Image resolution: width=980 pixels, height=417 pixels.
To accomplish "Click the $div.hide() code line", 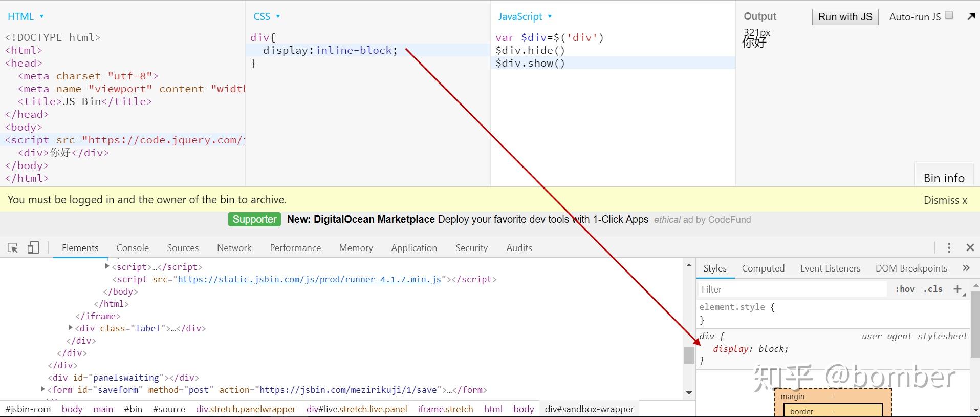I will pyautogui.click(x=530, y=50).
